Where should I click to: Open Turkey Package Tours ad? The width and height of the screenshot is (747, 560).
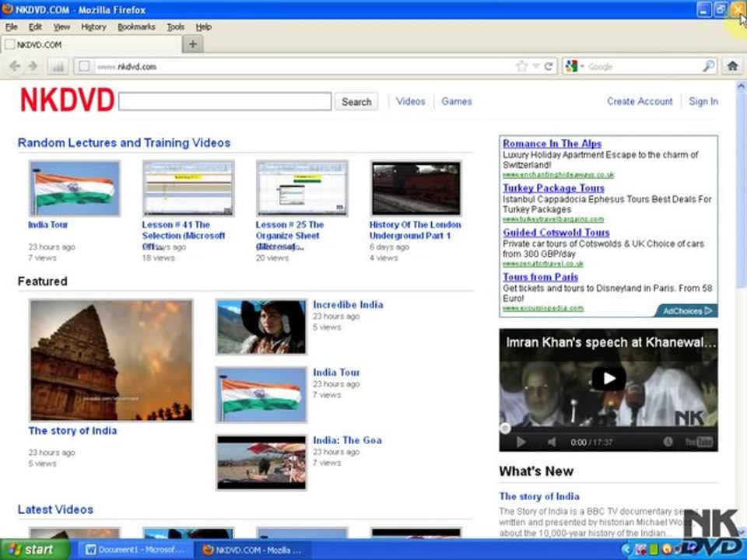(553, 187)
